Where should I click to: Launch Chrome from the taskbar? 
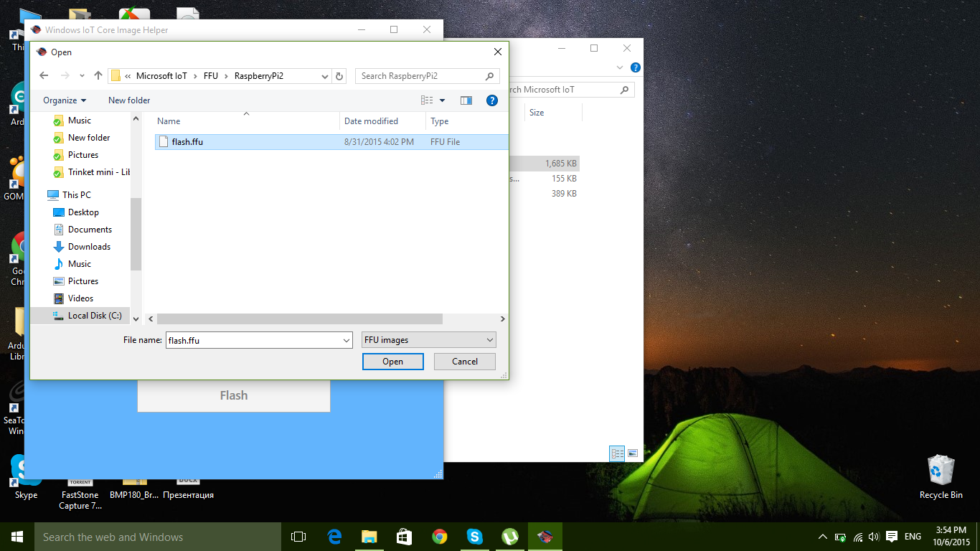click(x=440, y=537)
